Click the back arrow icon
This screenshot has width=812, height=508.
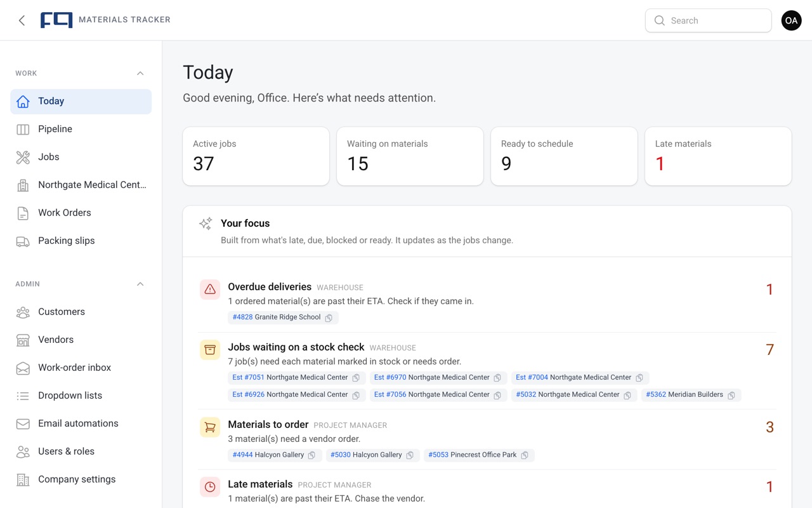point(22,20)
